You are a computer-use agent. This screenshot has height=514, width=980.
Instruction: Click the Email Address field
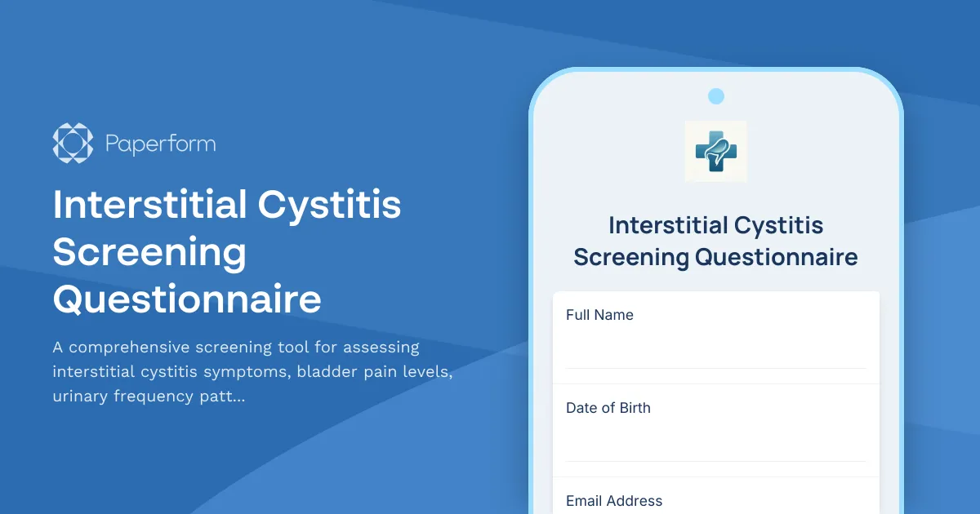coord(716,501)
